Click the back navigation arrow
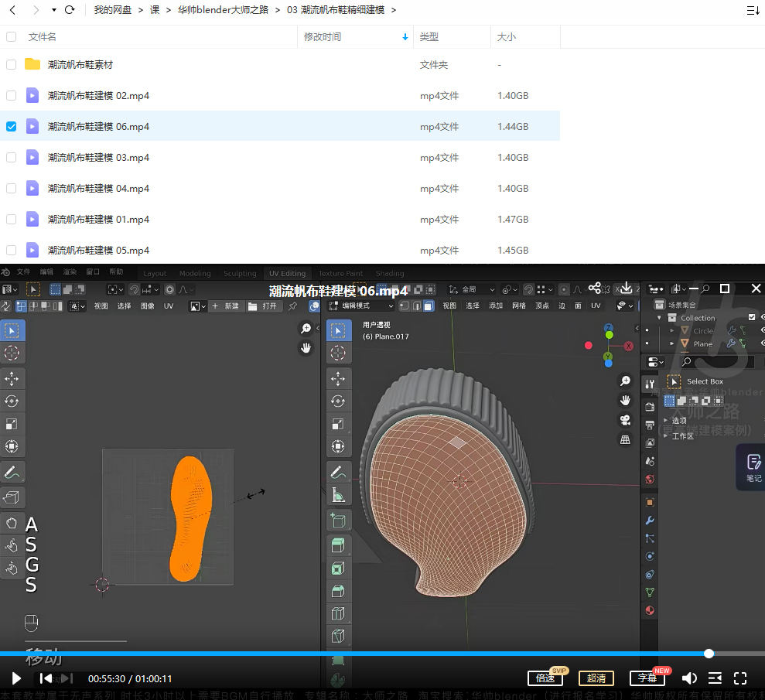765x700 pixels. (x=12, y=10)
